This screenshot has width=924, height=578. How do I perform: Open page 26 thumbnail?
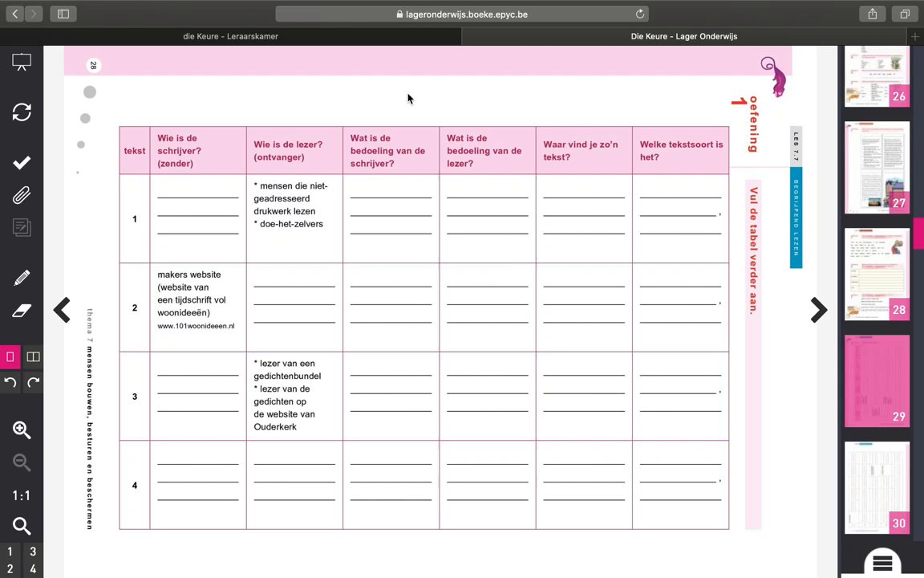point(877,77)
